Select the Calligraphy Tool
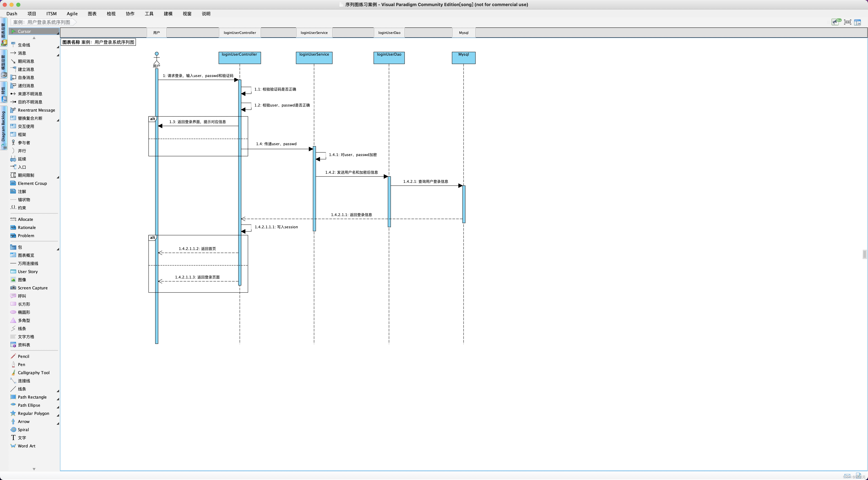The width and height of the screenshot is (868, 480). (34, 373)
